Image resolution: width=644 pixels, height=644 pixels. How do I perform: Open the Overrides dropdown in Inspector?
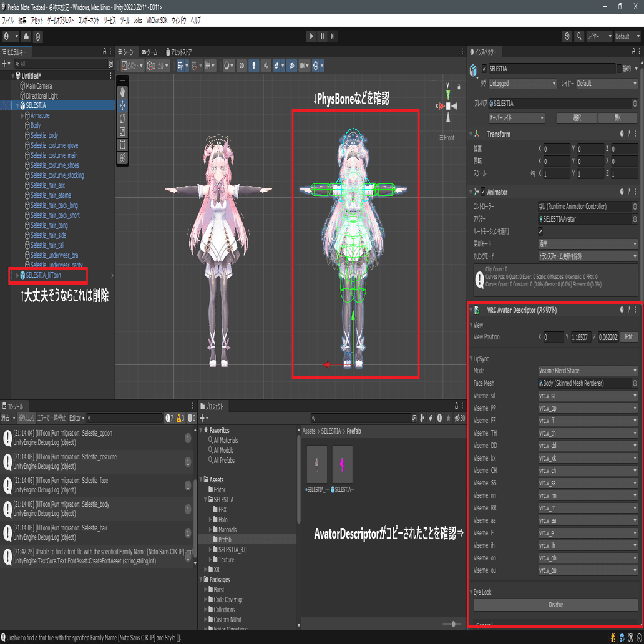pos(516,117)
